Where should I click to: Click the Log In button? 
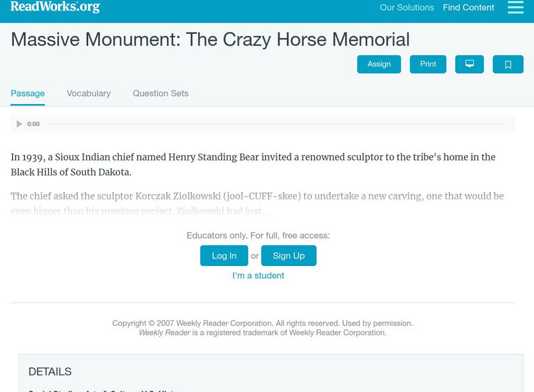tap(224, 255)
